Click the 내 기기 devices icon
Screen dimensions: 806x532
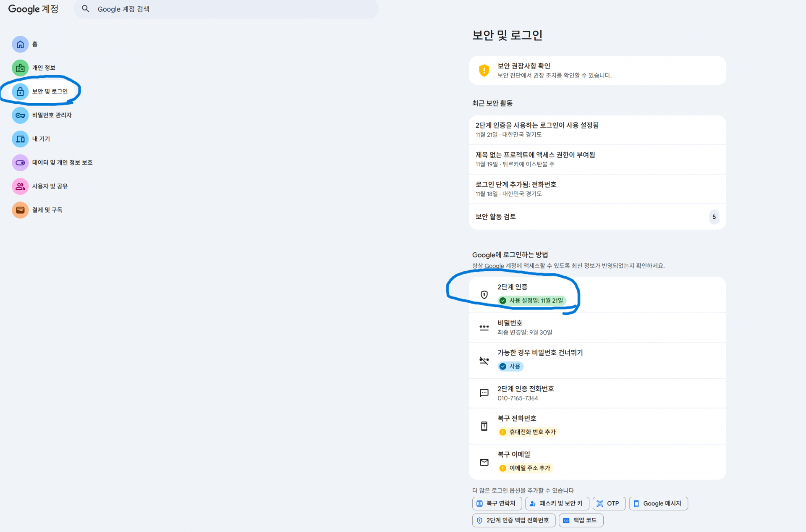[20, 139]
